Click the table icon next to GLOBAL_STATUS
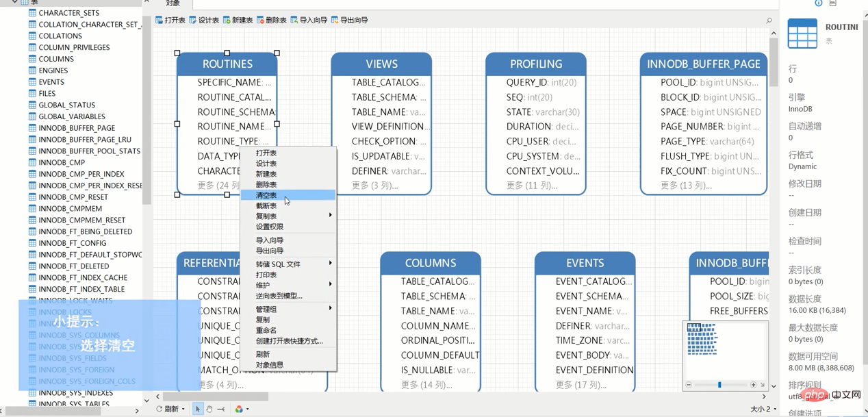This screenshot has height=417, width=868. click(32, 105)
